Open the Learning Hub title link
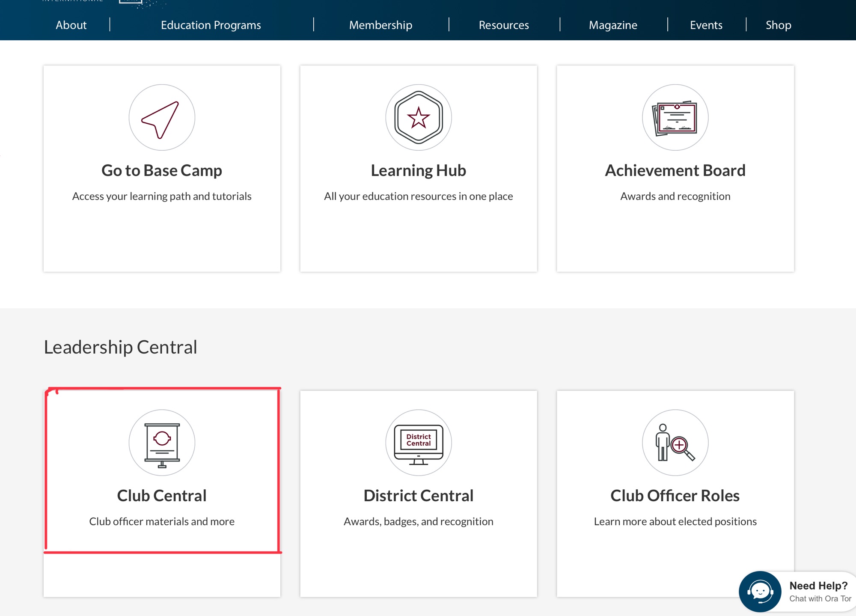This screenshot has height=616, width=856. click(x=418, y=170)
